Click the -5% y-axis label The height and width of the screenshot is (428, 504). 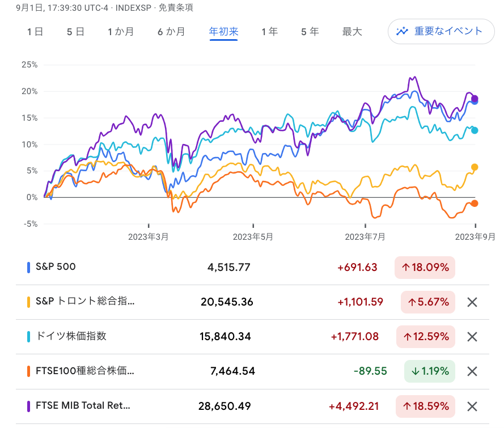tap(31, 224)
